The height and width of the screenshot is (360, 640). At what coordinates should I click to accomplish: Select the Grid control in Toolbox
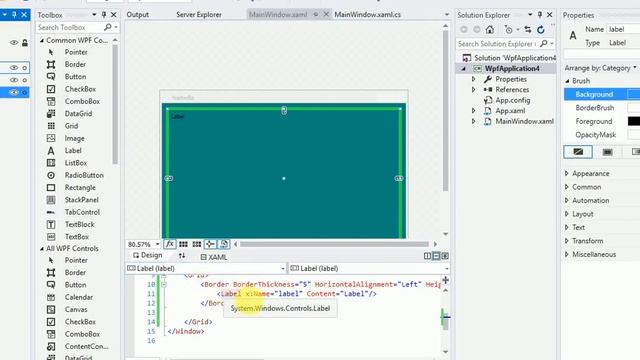tap(71, 126)
